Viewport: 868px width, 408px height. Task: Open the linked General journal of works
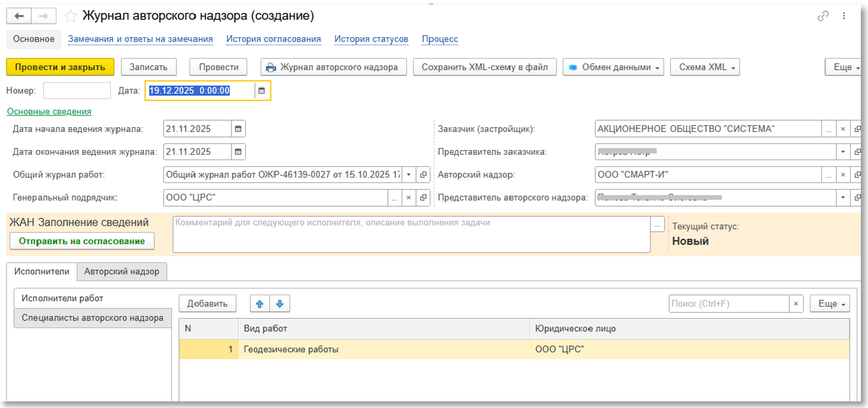click(x=423, y=175)
